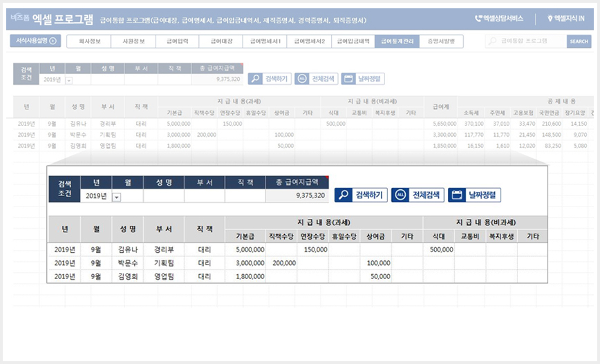Click the 직책 search cell in enlarged panel
This screenshot has height=364, width=600.
pos(245,195)
